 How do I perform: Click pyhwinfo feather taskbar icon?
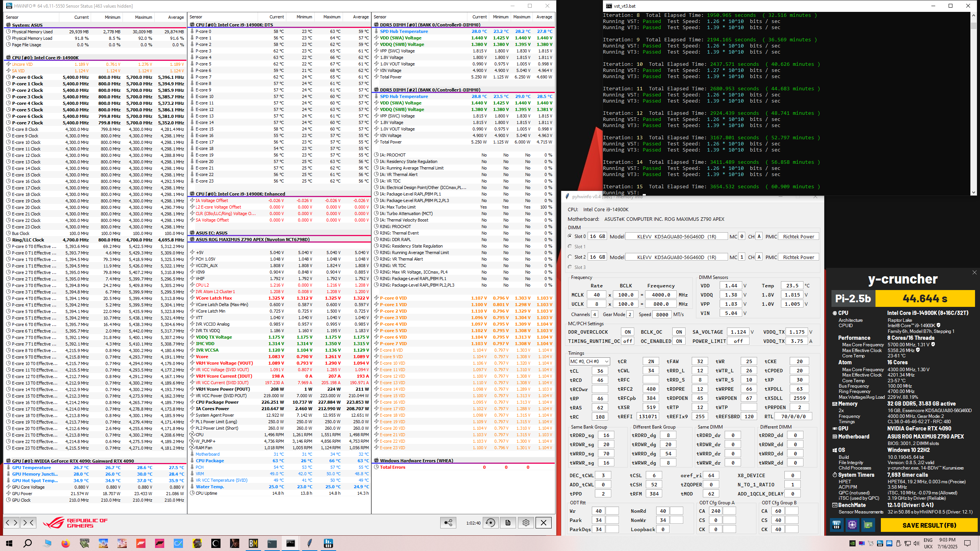pyautogui.click(x=309, y=543)
